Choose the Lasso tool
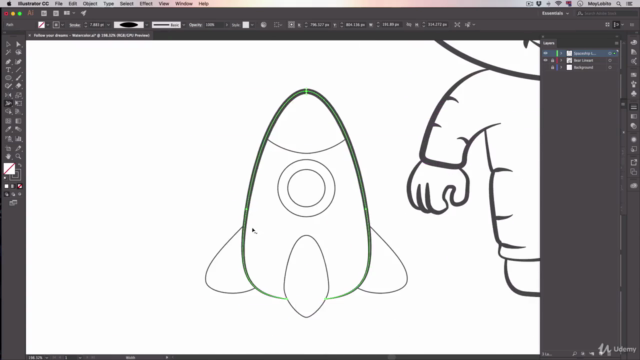The height and width of the screenshot is (360, 640). pyautogui.click(x=18, y=52)
